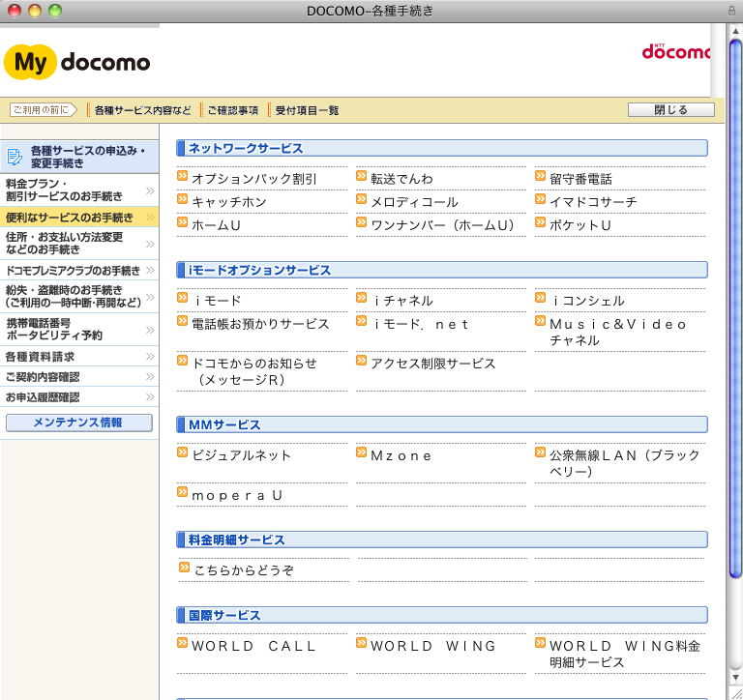Click the メンテナンス情報 button
Viewport: 743px width, 700px height.
point(79,423)
